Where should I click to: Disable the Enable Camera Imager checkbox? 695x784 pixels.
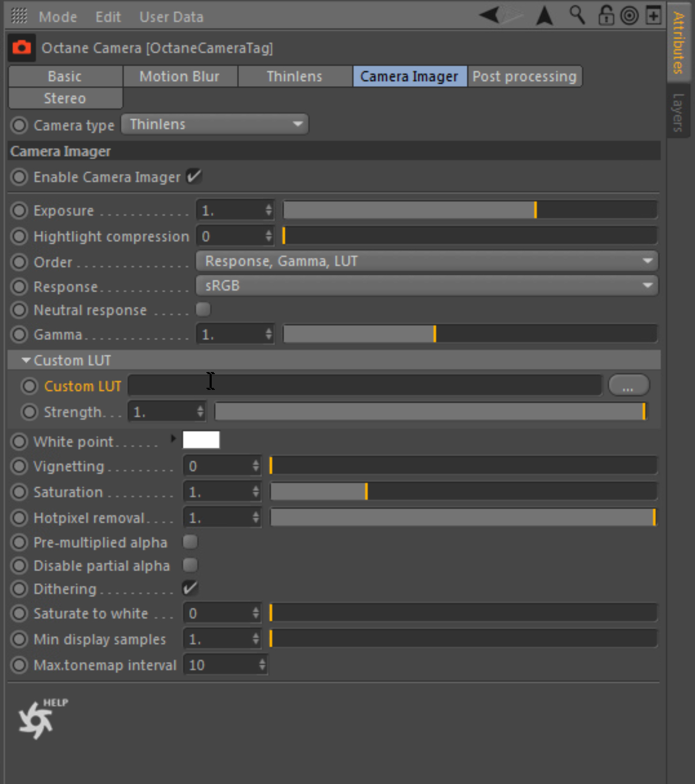click(x=193, y=177)
